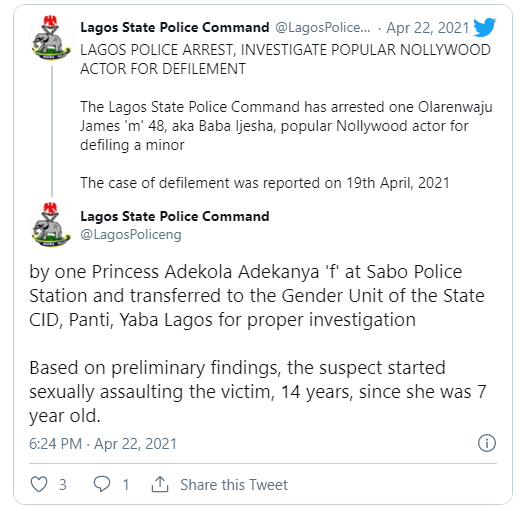Click the Twitter bird logo
The height and width of the screenshot is (511, 522).
[x=484, y=27]
